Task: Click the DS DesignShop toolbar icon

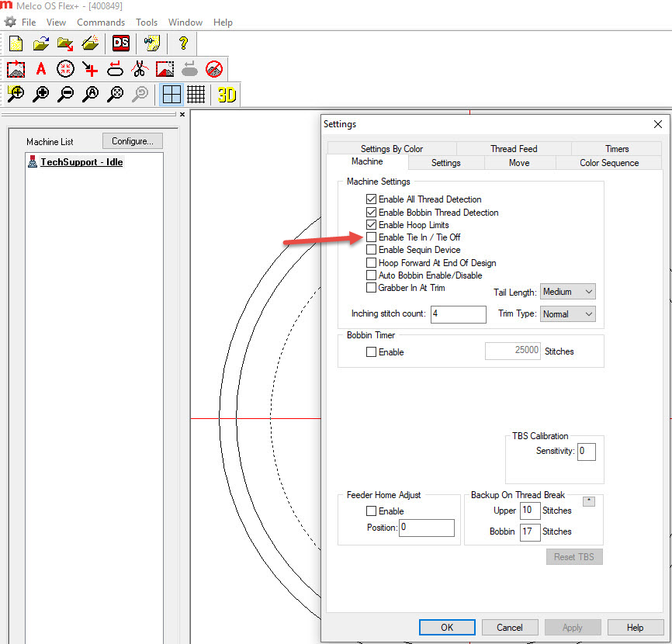Action: [x=121, y=43]
